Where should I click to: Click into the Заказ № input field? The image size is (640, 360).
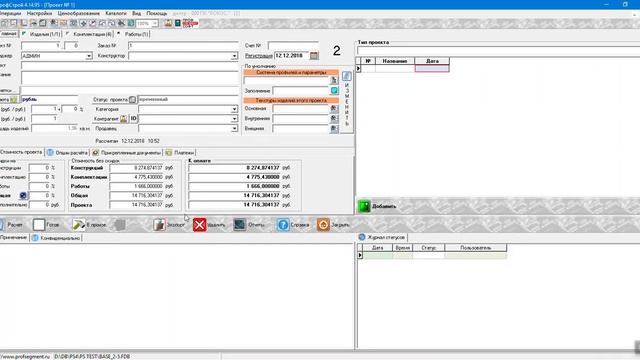pos(183,46)
